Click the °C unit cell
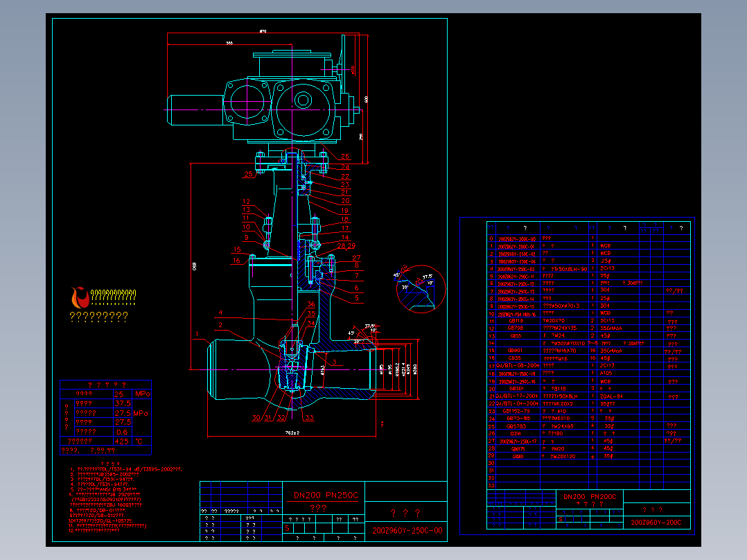The image size is (747, 560). point(139,441)
